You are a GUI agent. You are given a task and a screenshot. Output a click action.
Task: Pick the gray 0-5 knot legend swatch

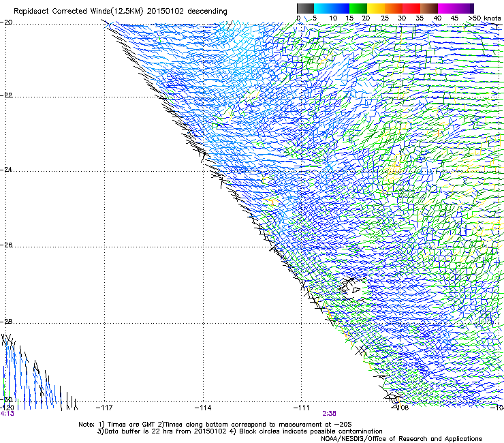[305, 8]
